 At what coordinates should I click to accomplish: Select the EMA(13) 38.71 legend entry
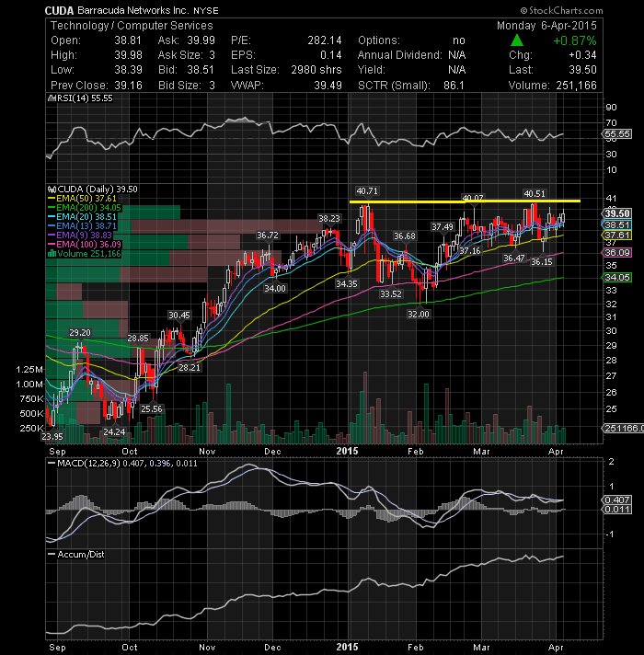(x=82, y=226)
